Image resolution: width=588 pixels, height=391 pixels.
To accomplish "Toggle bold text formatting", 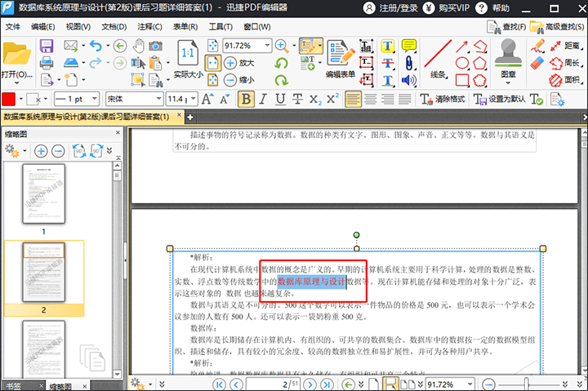I will (x=247, y=99).
